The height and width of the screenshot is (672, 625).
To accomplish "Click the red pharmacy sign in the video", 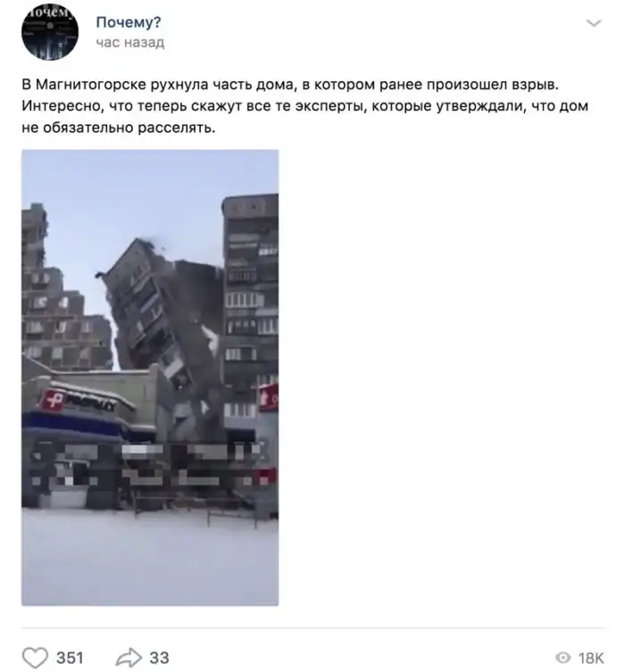I will [x=52, y=401].
